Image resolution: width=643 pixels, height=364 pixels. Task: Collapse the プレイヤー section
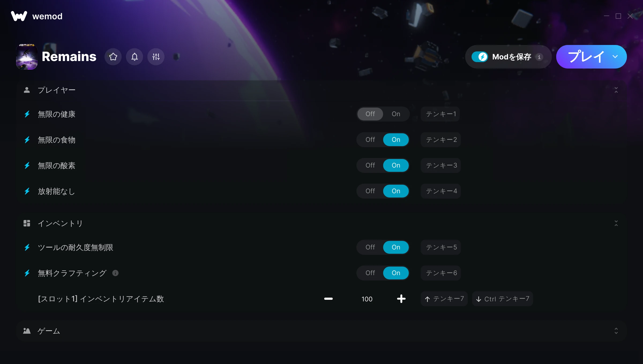click(616, 90)
